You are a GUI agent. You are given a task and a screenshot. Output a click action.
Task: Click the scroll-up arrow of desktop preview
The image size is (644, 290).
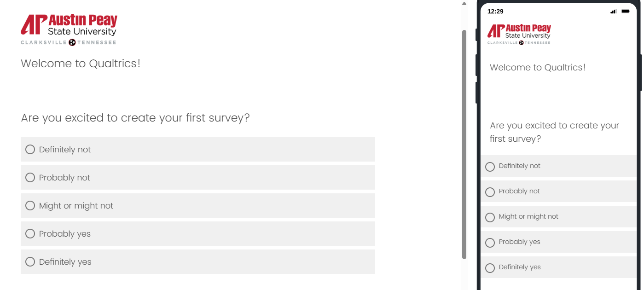coord(464,4)
